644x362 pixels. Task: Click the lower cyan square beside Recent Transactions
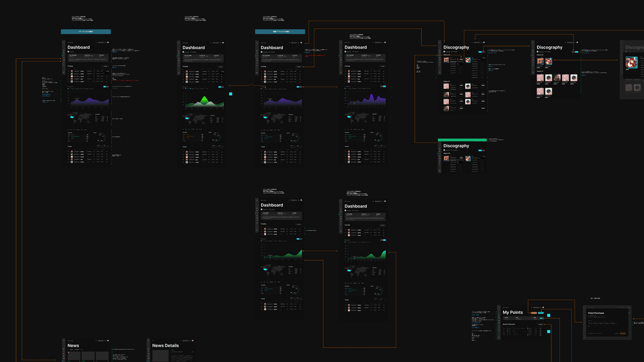click(x=549, y=331)
